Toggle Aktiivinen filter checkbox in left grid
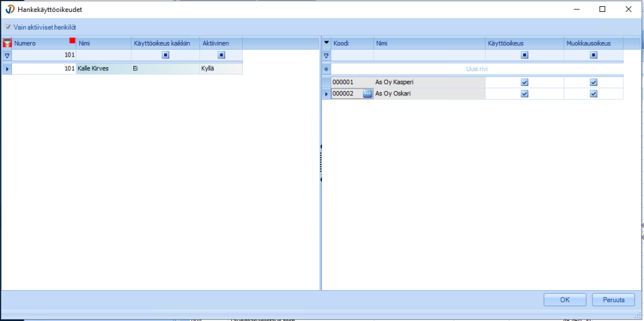This screenshot has width=644, height=321. coord(221,55)
